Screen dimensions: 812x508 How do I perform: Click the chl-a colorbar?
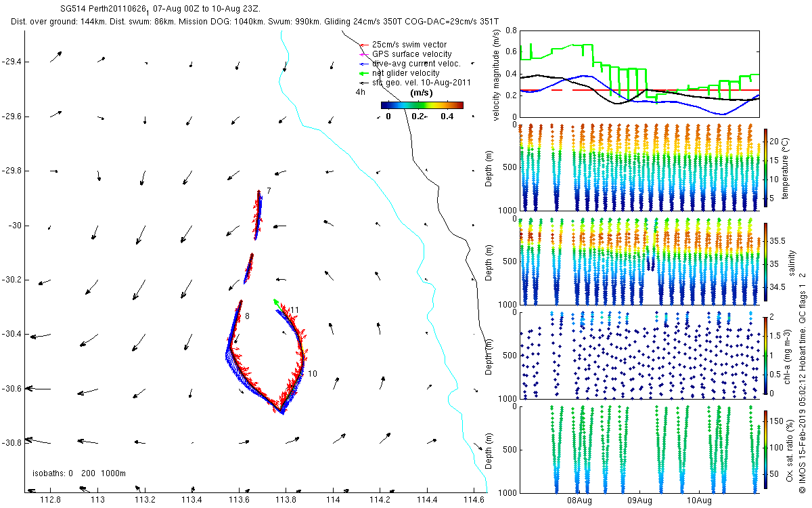[766, 356]
